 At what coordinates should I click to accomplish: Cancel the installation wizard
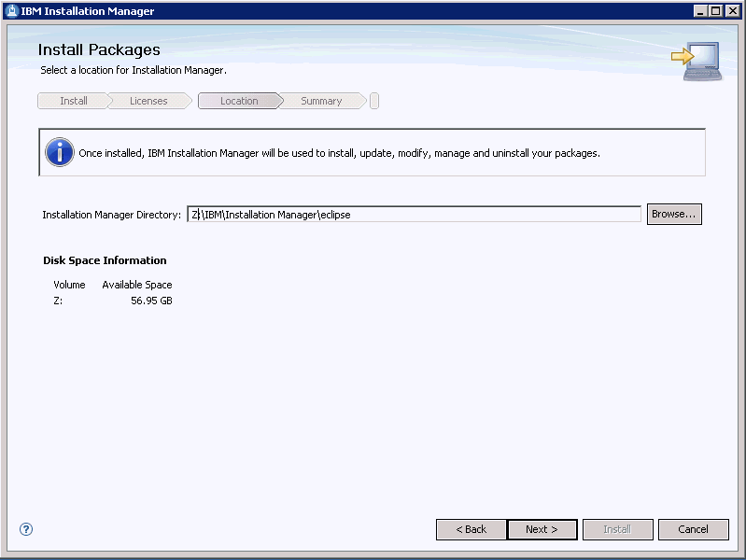coord(694,529)
